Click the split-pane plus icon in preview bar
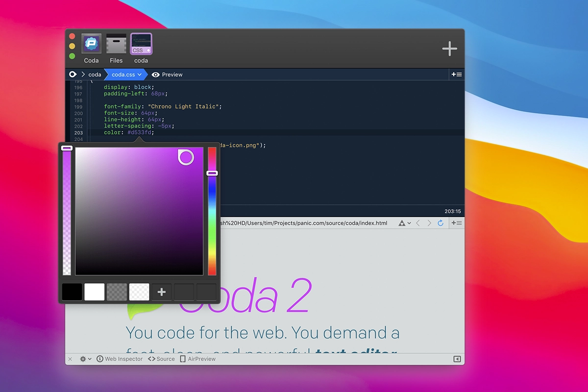Viewport: 588px width, 392px height. tap(456, 223)
